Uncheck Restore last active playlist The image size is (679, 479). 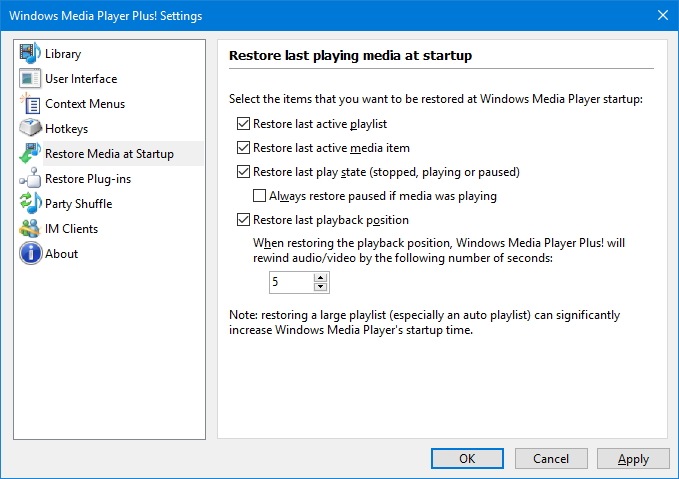[243, 124]
